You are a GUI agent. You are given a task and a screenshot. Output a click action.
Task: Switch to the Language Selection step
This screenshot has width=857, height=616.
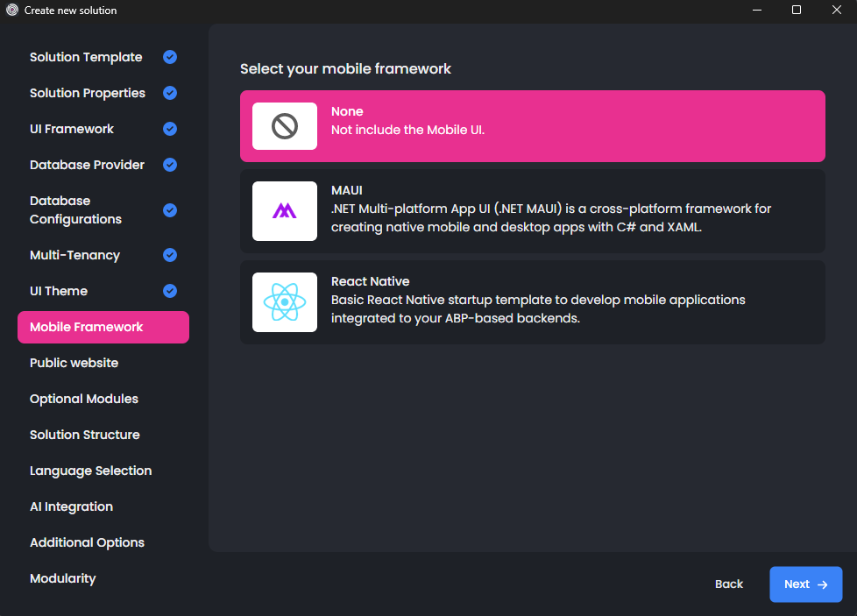(x=90, y=471)
